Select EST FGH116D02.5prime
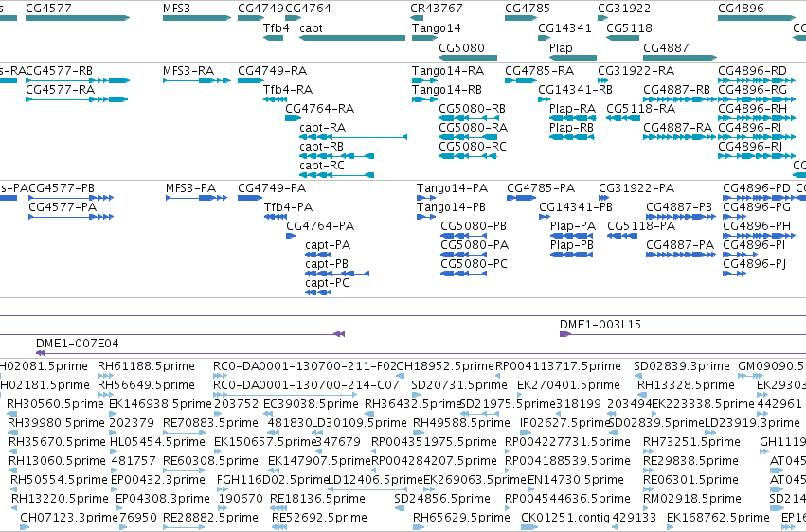Viewport: 806px width, 532px height. pos(224,489)
